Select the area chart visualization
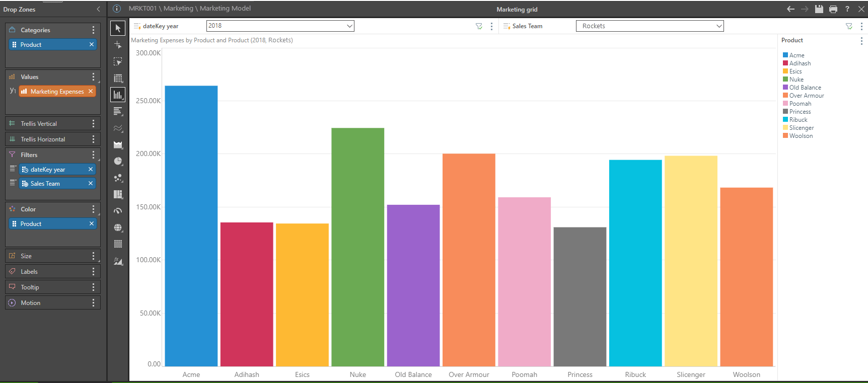Image resolution: width=868 pixels, height=383 pixels. [x=118, y=144]
